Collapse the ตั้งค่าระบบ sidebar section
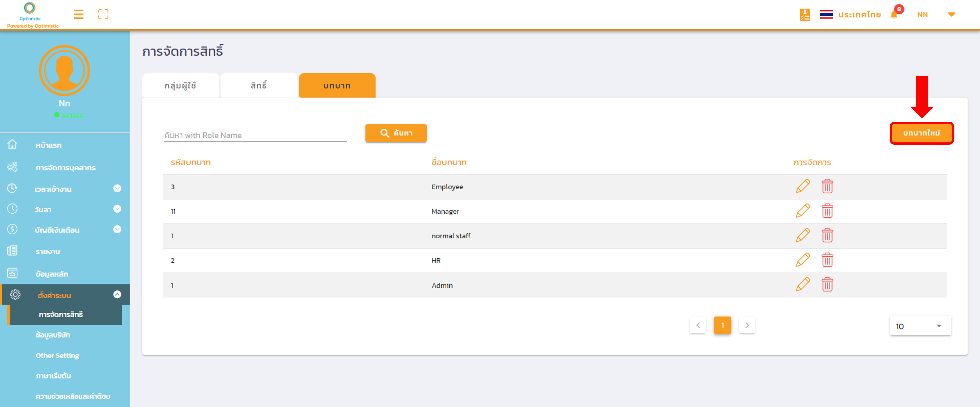The image size is (980, 407). pos(117,295)
